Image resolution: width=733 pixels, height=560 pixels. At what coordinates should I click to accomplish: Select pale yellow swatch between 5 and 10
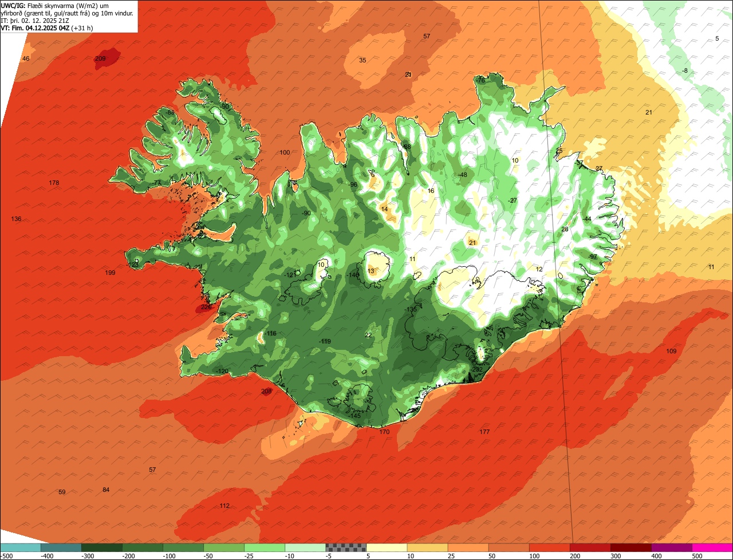pos(386,547)
